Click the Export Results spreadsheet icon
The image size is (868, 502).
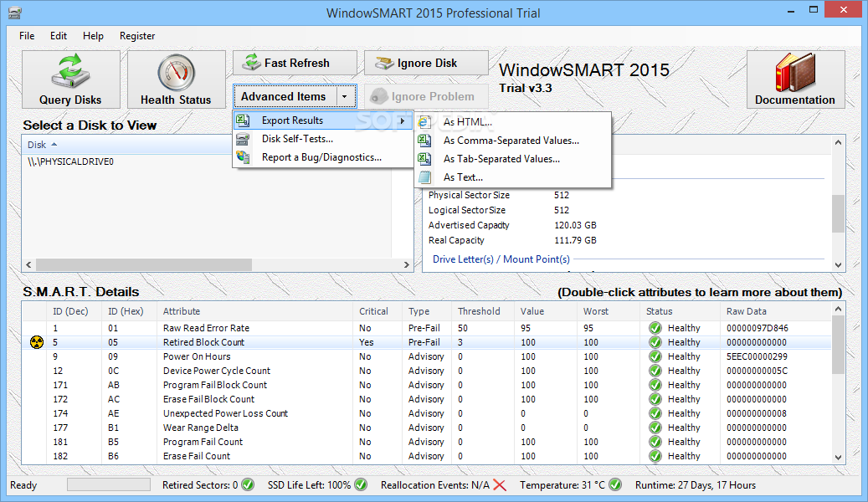tap(243, 120)
